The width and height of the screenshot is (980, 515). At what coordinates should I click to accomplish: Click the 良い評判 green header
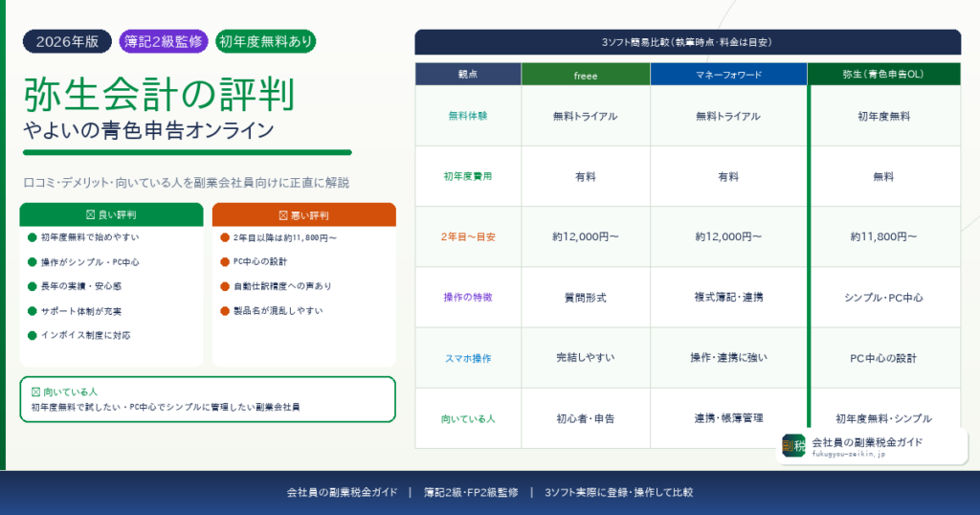click(x=111, y=214)
